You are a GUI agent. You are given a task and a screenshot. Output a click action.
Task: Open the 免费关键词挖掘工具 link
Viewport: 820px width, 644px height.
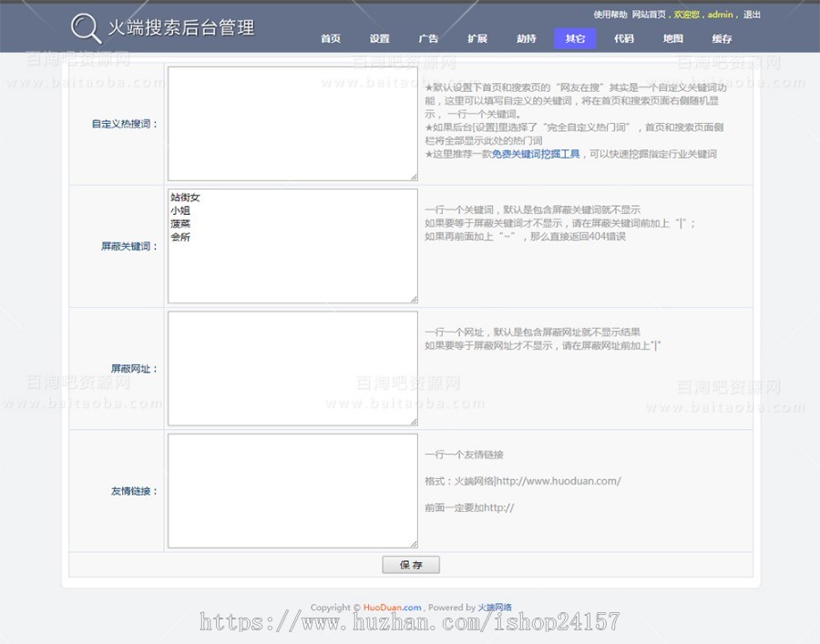(x=536, y=154)
